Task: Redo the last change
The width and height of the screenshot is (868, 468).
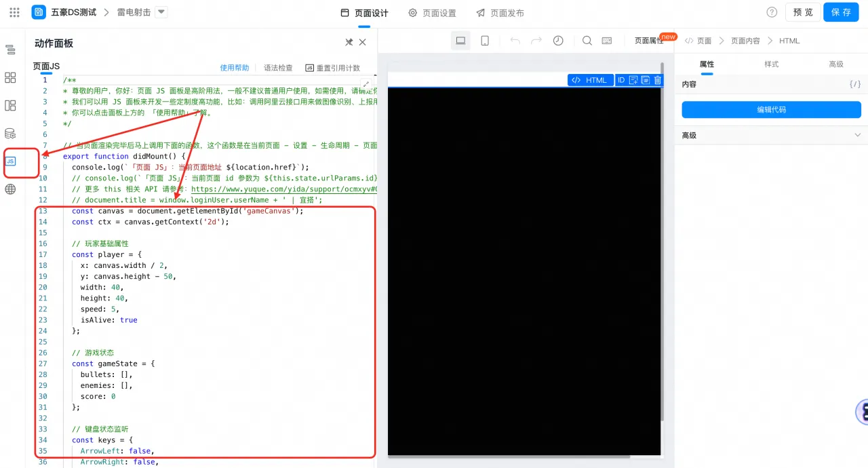Action: point(536,41)
